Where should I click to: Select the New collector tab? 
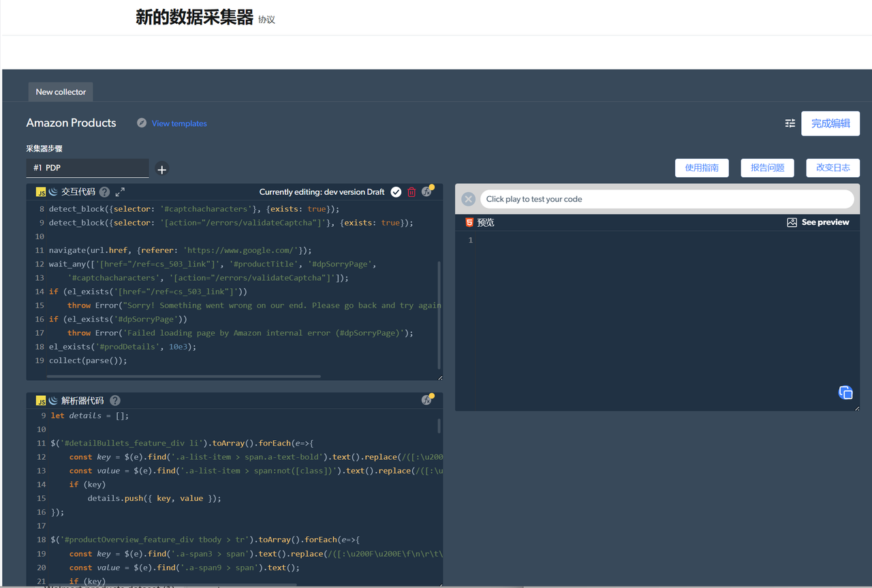coord(61,92)
